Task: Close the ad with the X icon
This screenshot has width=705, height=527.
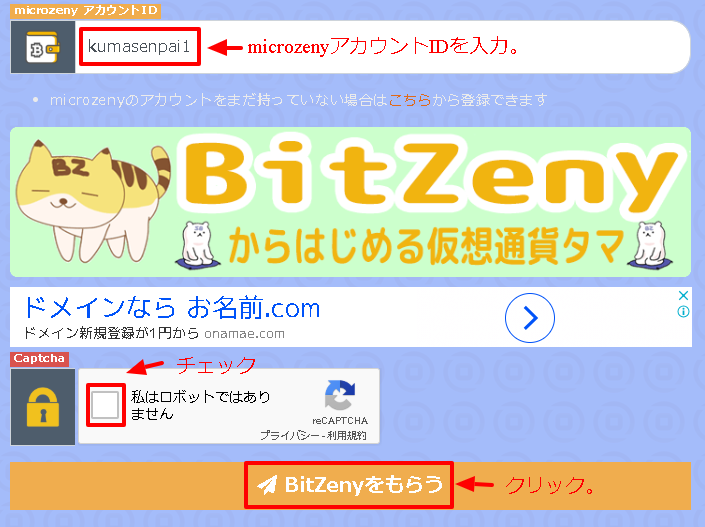Action: tap(683, 295)
